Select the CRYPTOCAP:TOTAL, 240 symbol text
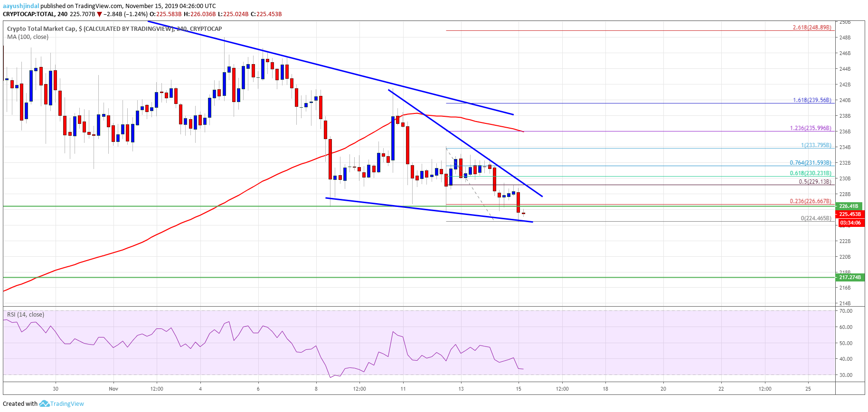 (x=35, y=14)
